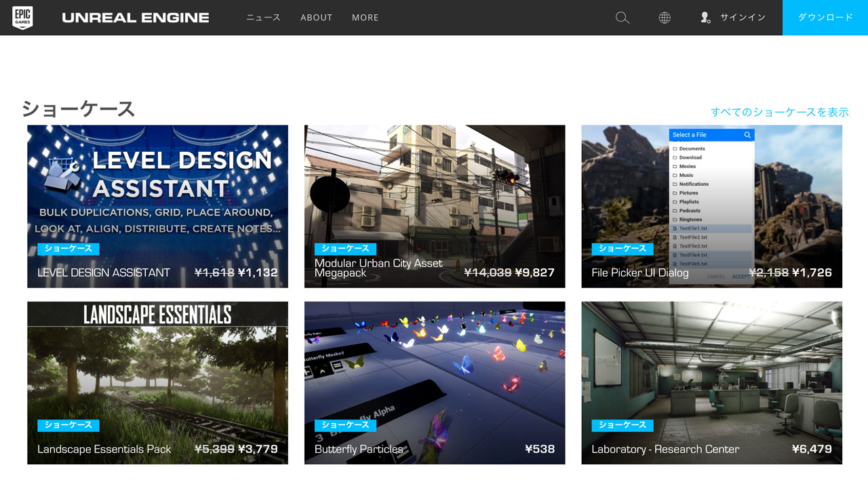The width and height of the screenshot is (868, 488).
Task: Click ショーケース tag on File Picker card
Action: click(623, 249)
